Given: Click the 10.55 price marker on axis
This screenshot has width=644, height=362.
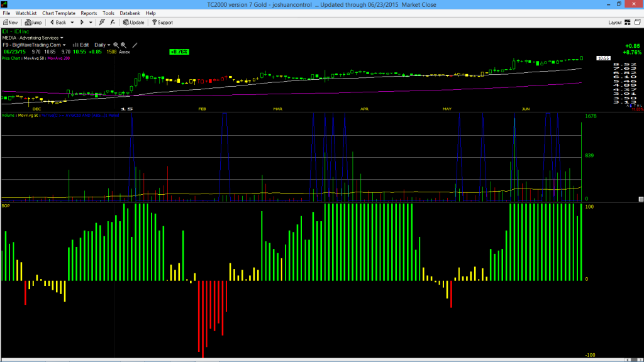Looking at the screenshot, I should click(603, 58).
